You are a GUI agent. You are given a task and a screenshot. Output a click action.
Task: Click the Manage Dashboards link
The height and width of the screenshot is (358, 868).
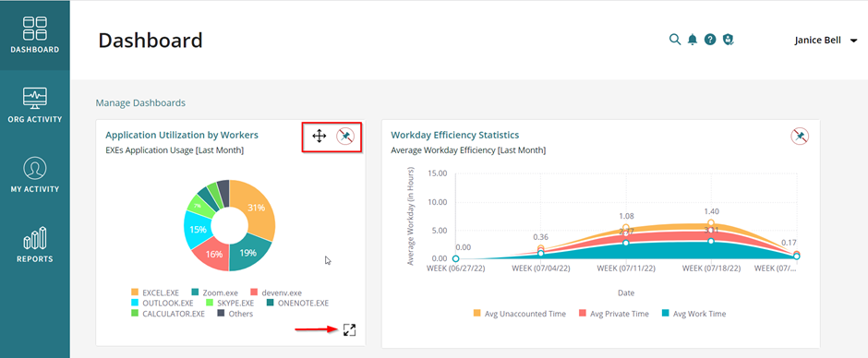click(140, 103)
